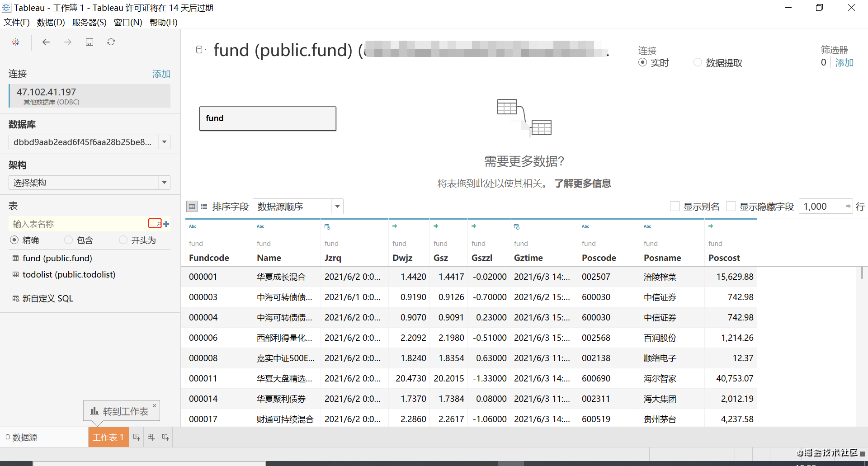Click the save workbook icon
This screenshot has height=466, width=868.
coord(90,42)
